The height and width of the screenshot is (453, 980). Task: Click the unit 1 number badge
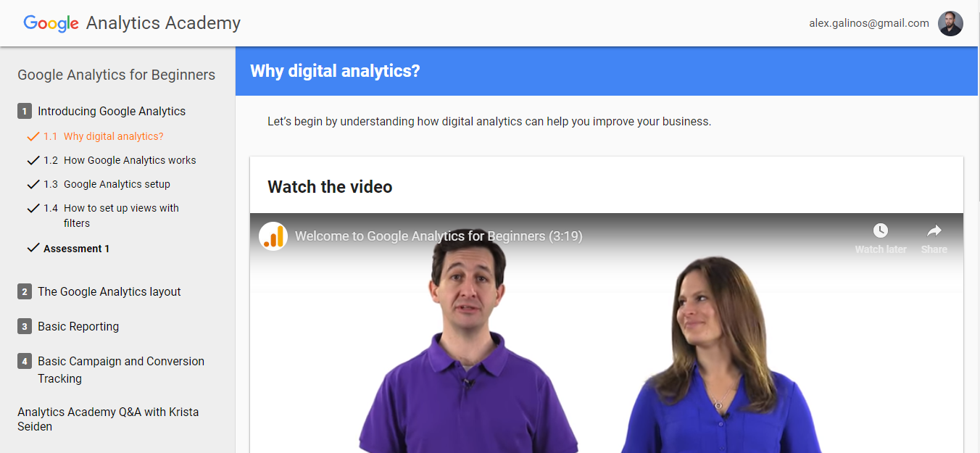click(25, 112)
